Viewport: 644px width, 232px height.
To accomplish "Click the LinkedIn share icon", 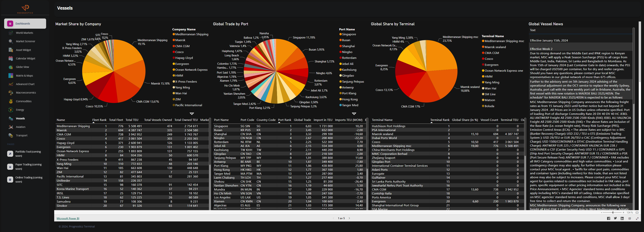I will (x=622, y=218).
